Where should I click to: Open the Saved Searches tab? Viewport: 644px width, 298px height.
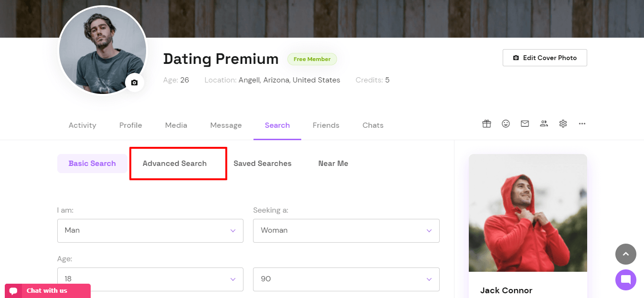[263, 164]
